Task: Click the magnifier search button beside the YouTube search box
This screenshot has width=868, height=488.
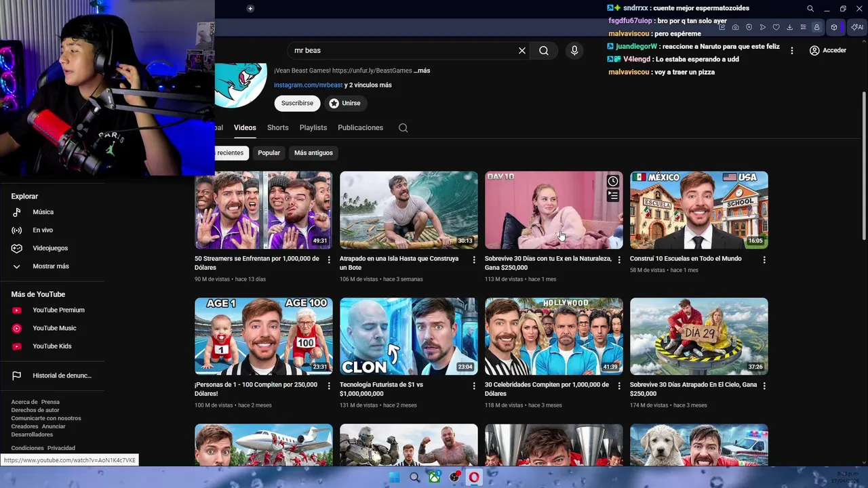Action: 544,50
